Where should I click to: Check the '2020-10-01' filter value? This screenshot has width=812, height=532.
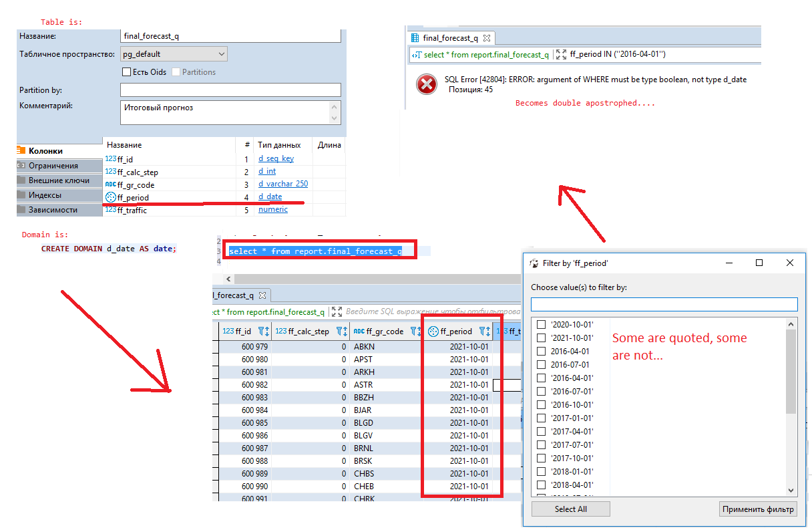click(542, 324)
